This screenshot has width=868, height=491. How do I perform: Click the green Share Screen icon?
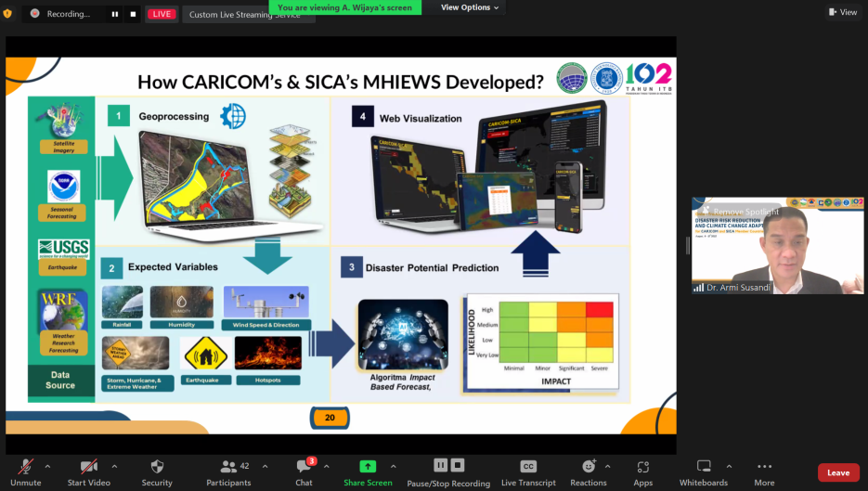pos(368,466)
